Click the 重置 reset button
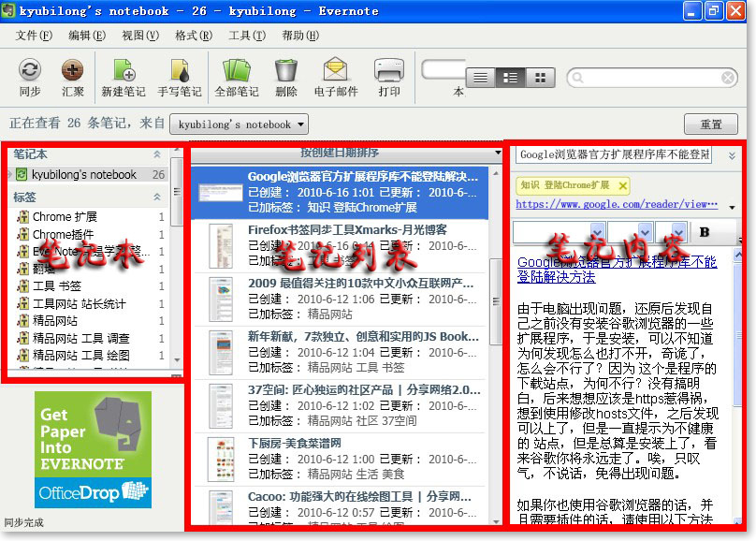The height and width of the screenshot is (541, 756). [x=711, y=124]
